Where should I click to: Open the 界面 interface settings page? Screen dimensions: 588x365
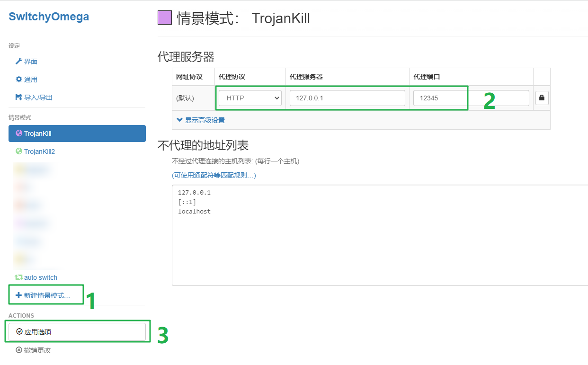(27, 62)
